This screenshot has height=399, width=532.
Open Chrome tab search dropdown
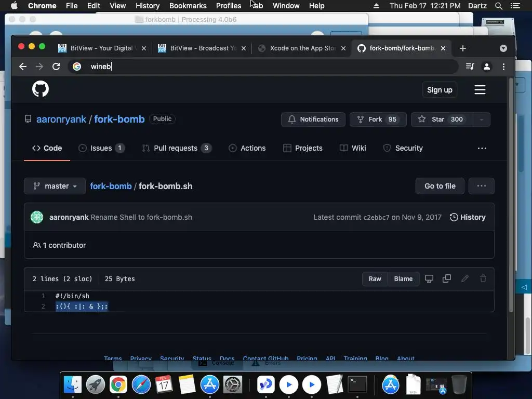point(503,48)
